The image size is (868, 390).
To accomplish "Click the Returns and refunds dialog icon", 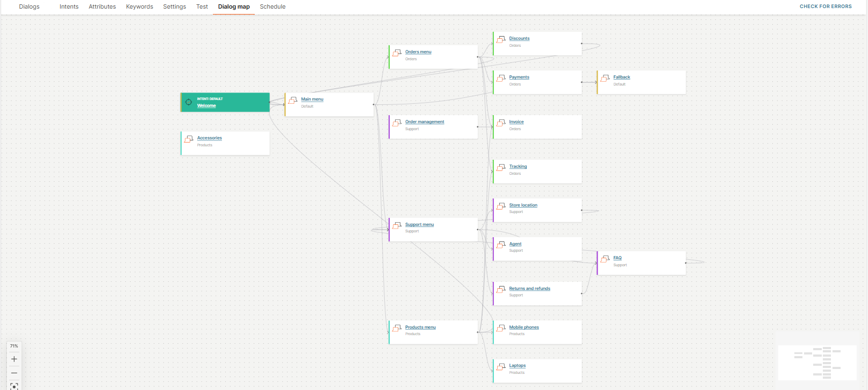I will tap(501, 289).
